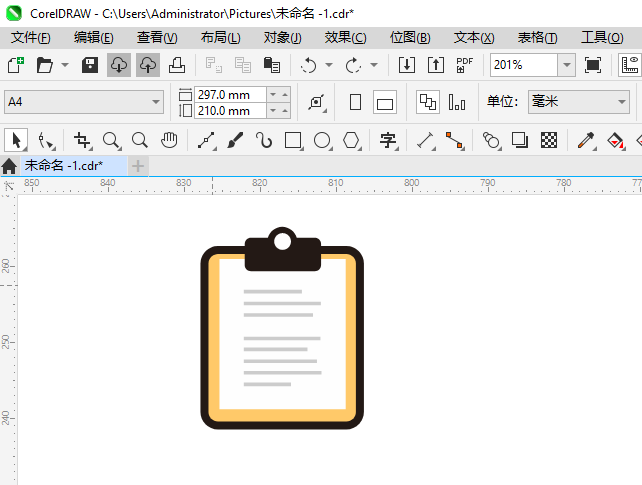Select the Pan hand tool
This screenshot has width=642, height=485.
tap(169, 140)
